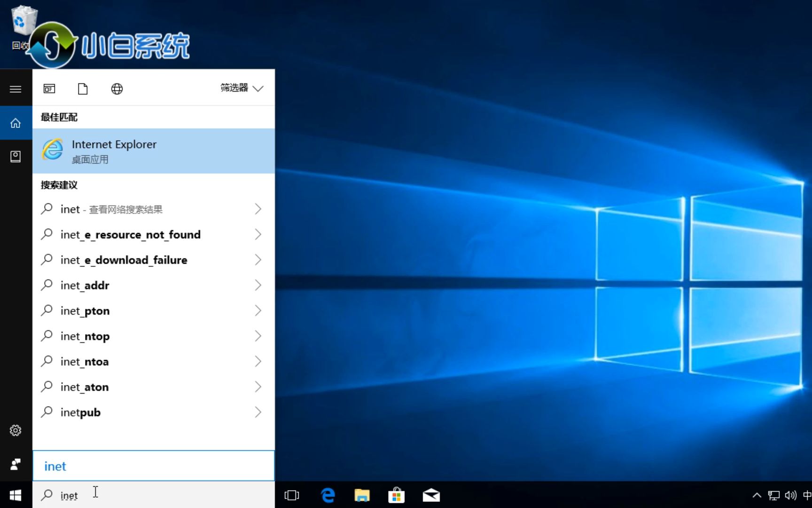
Task: Open Settings from the search sidebar gear
Action: 16,430
